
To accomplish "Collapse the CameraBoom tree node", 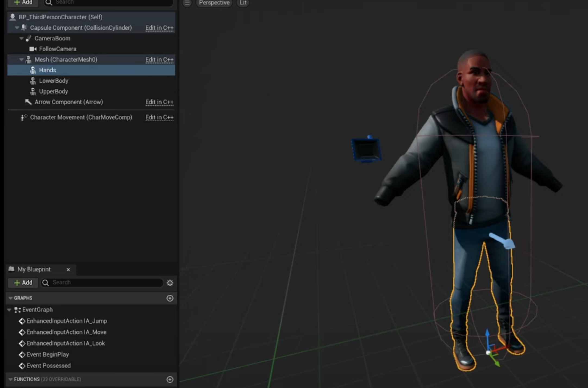I will (21, 38).
